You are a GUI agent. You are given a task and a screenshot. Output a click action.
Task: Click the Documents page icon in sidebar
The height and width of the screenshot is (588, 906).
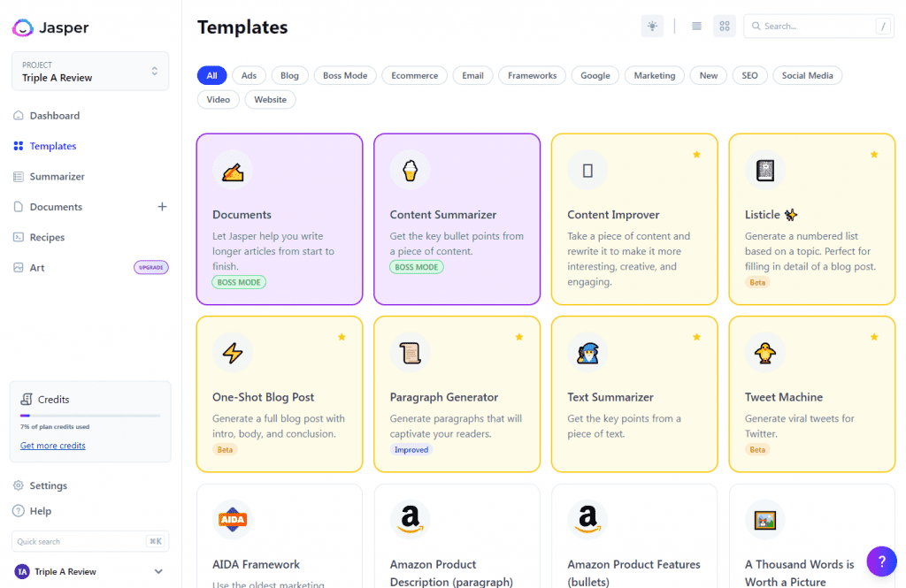(x=19, y=207)
